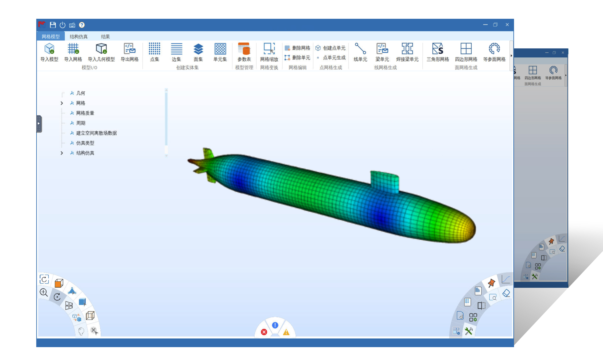Select the 三角形网格 triangle mesh tool
The height and width of the screenshot is (364, 603).
(437, 49)
